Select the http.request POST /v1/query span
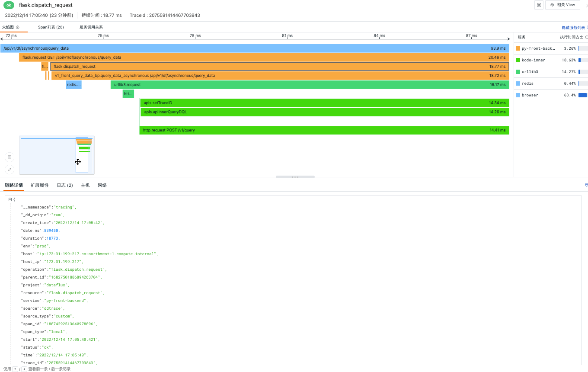 coord(324,130)
